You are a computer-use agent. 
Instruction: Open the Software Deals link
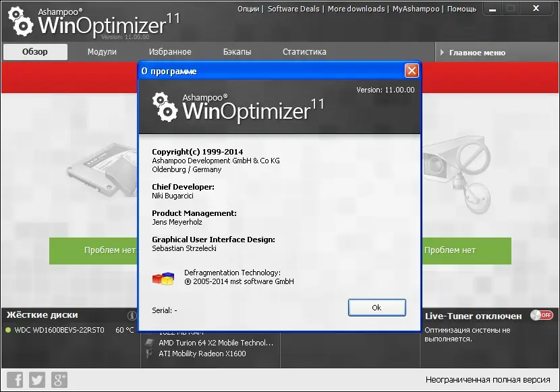(293, 9)
